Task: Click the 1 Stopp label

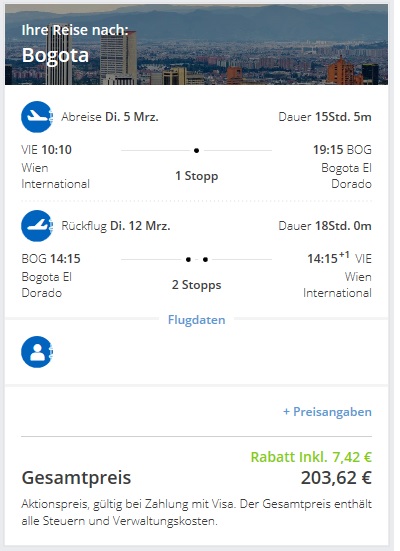Action: (x=197, y=176)
